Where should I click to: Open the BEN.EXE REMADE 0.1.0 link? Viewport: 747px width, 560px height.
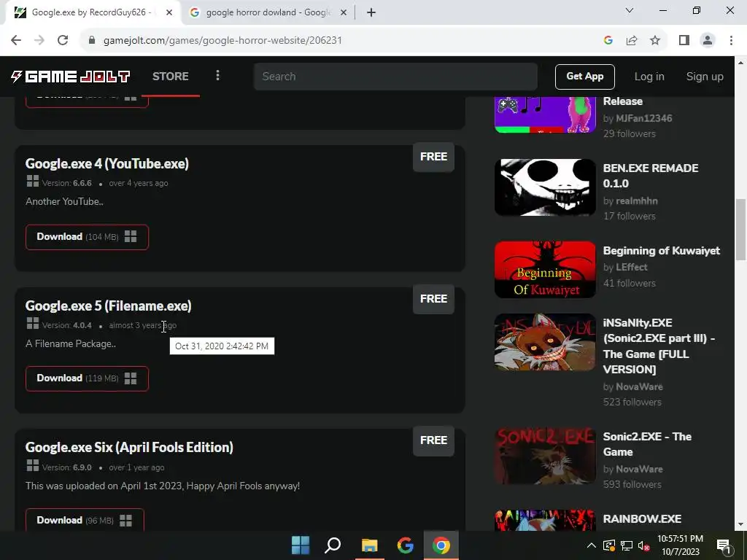coord(650,176)
